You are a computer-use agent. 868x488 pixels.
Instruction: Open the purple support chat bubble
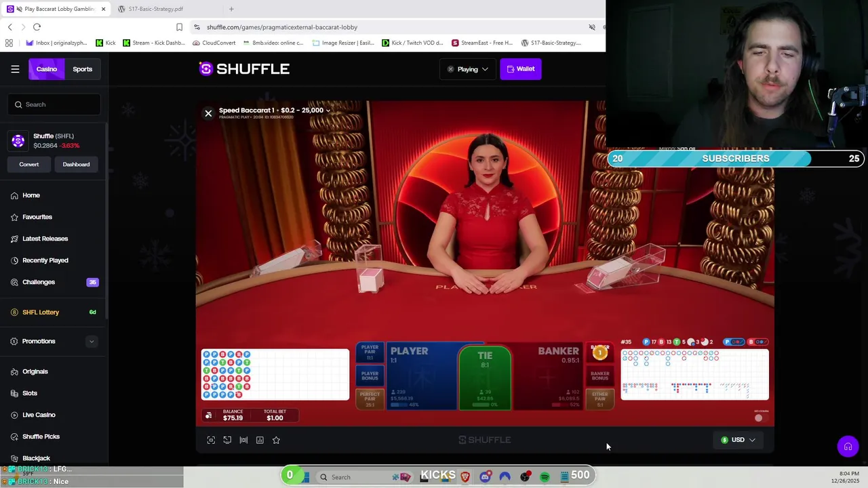(x=848, y=447)
